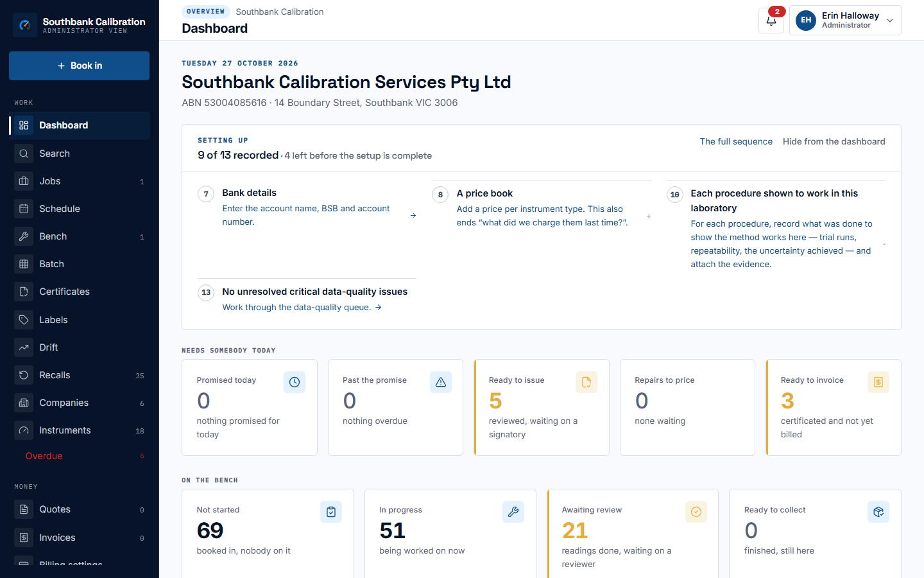924x578 pixels.
Task: Click Work through the data-quality queue
Action: point(302,307)
